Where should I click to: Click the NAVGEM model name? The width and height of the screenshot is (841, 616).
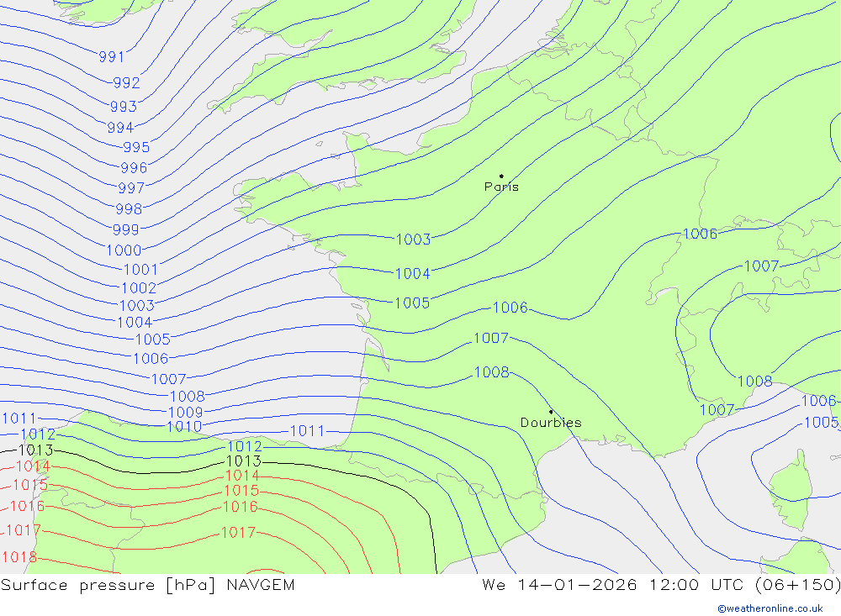[261, 585]
